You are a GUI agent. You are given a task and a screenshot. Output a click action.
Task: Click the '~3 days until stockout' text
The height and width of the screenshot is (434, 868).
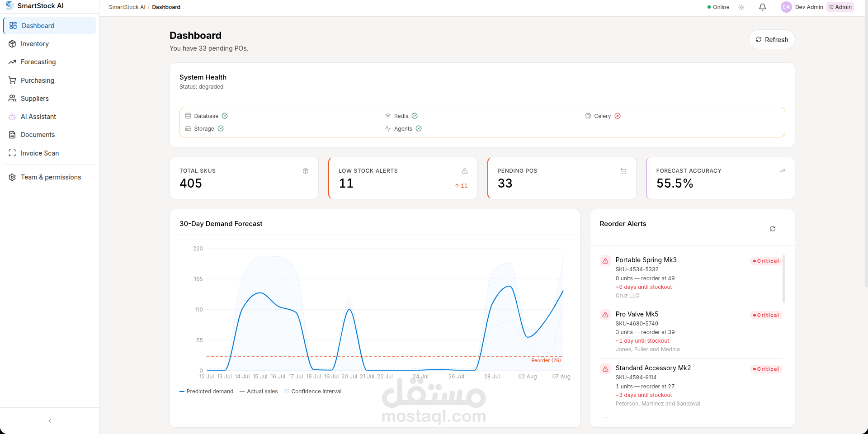click(644, 395)
